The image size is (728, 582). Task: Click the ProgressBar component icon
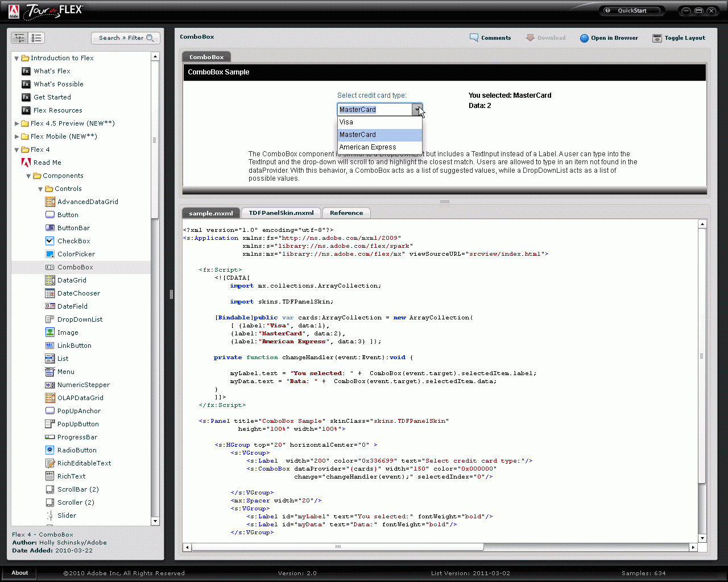[50, 437]
